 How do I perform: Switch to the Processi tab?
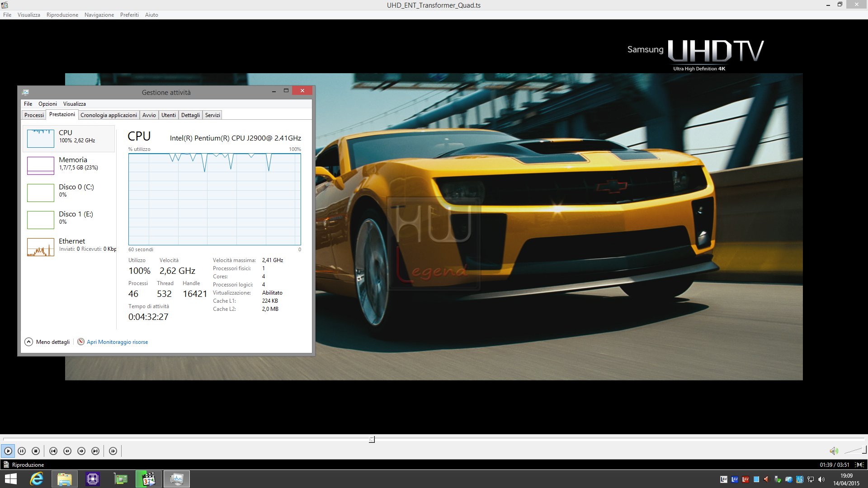click(34, 115)
